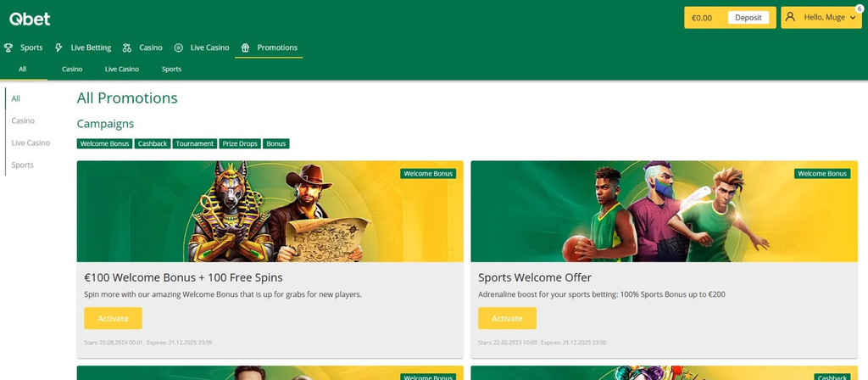Screen dimensions: 868x380
Task: Activate the Sports Welcome Offer
Action: coord(507,319)
